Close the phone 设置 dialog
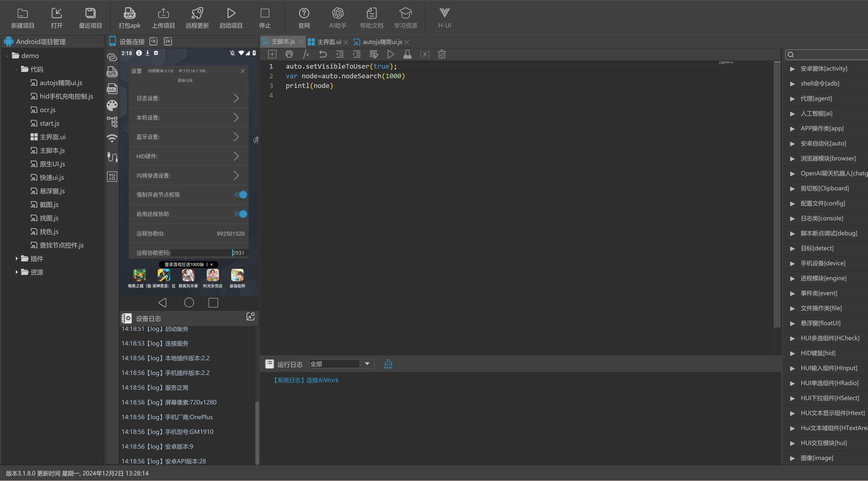 coord(243,71)
